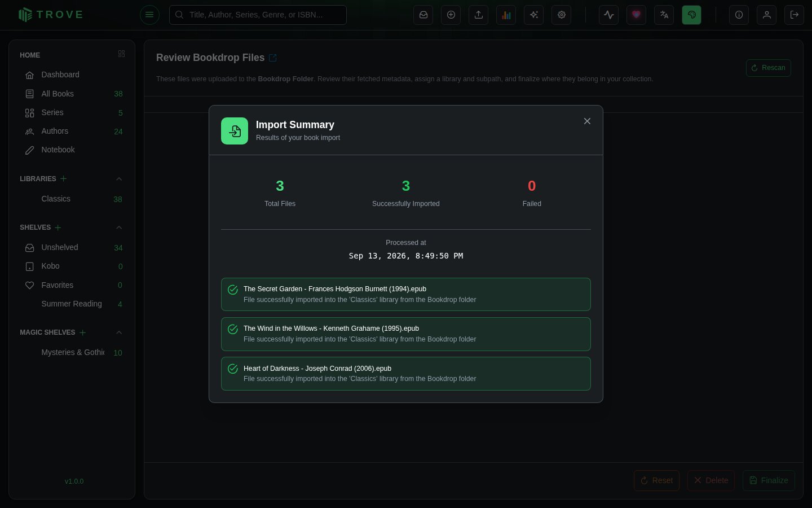
Task: Open the language translate icon
Action: pyautogui.click(x=664, y=15)
